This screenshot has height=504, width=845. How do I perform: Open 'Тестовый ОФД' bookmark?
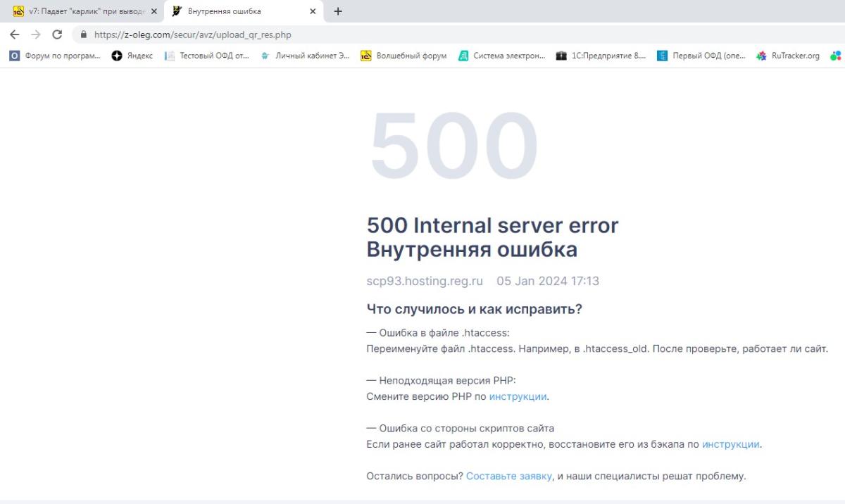click(208, 56)
